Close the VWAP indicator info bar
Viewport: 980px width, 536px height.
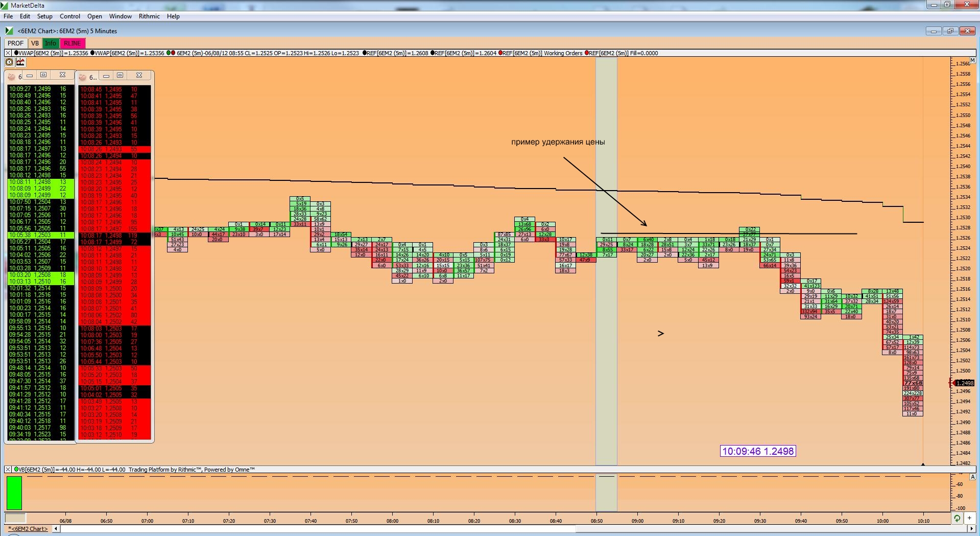pos(8,53)
